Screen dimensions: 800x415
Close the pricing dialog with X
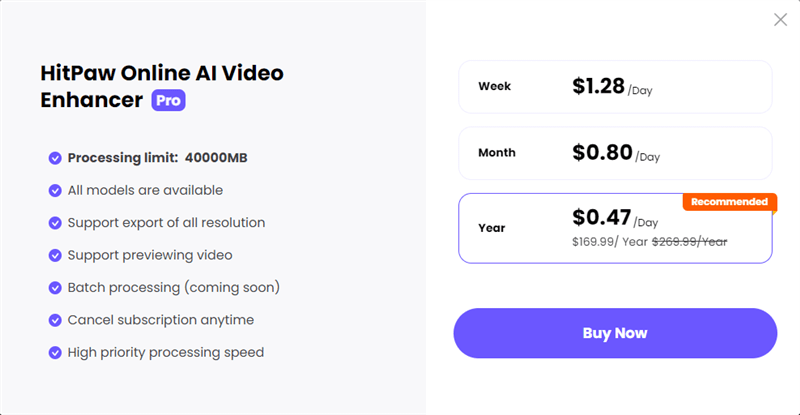[x=780, y=20]
